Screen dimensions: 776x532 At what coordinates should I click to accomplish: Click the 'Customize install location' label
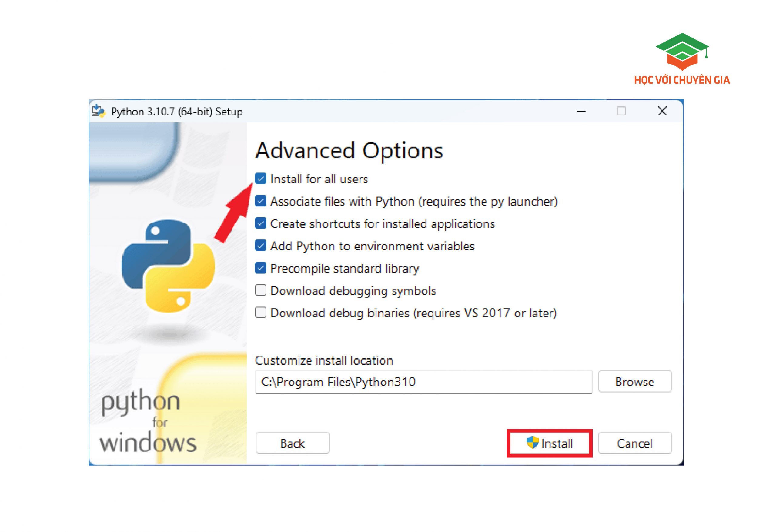click(x=324, y=361)
